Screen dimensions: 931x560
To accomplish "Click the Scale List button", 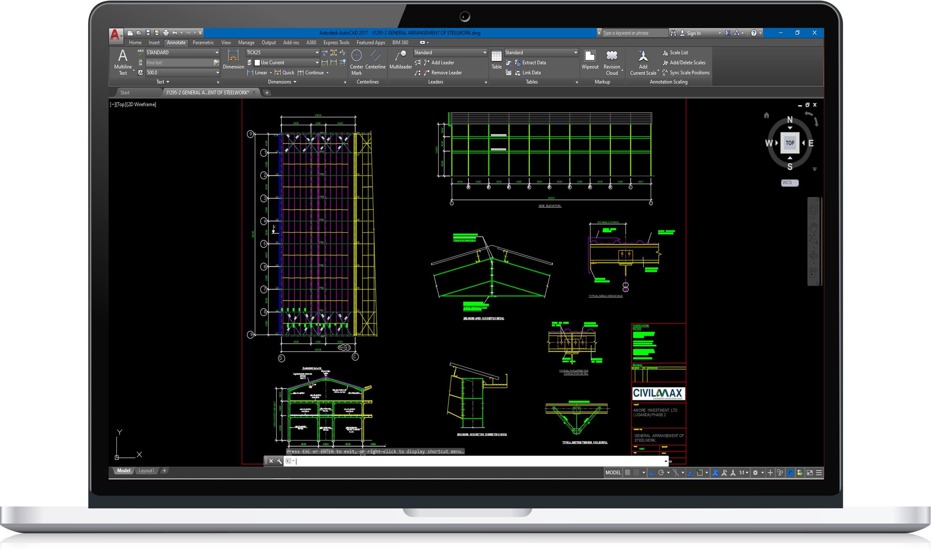I will 675,52.
